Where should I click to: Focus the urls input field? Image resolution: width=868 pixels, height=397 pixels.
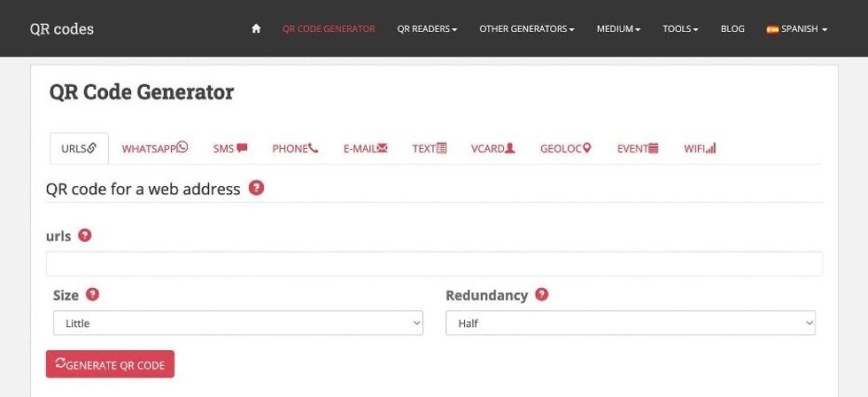434,263
